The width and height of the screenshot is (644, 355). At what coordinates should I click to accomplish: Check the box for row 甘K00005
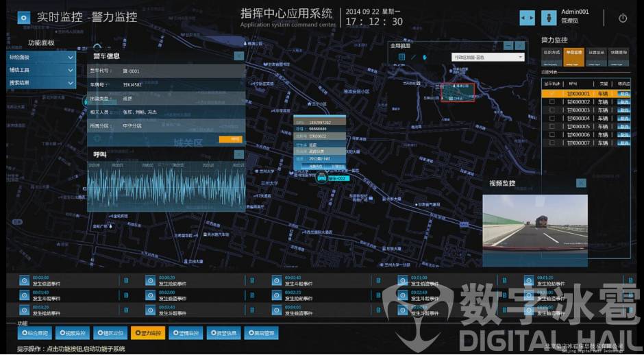pyautogui.click(x=552, y=127)
